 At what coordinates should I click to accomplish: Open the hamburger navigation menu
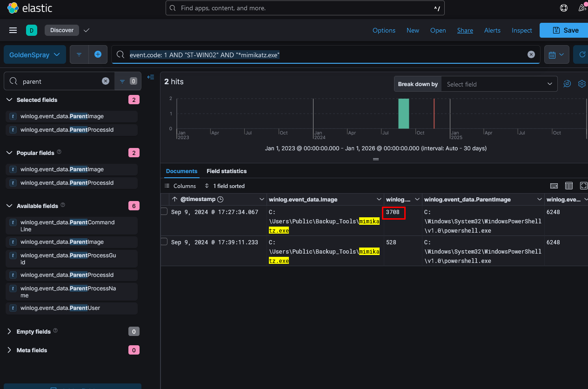(x=13, y=30)
